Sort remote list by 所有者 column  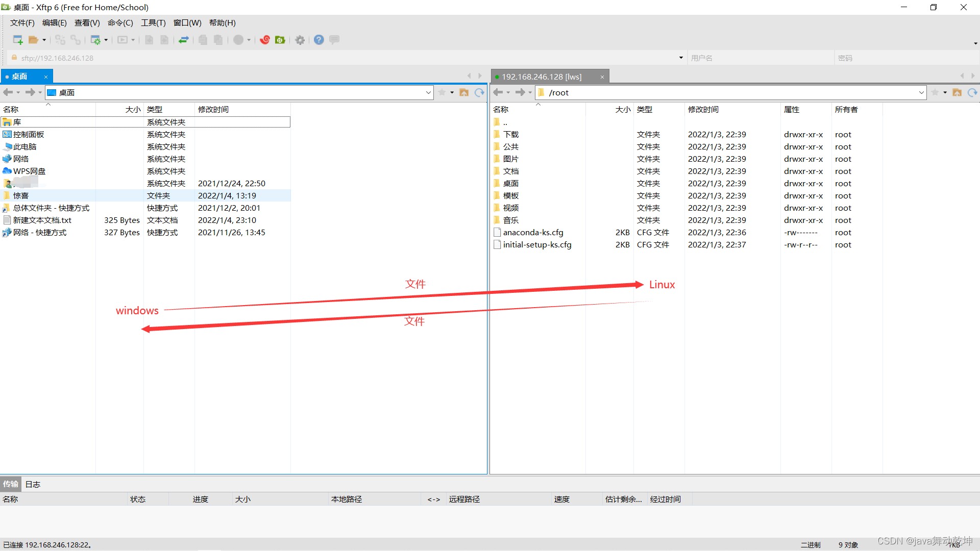point(857,109)
